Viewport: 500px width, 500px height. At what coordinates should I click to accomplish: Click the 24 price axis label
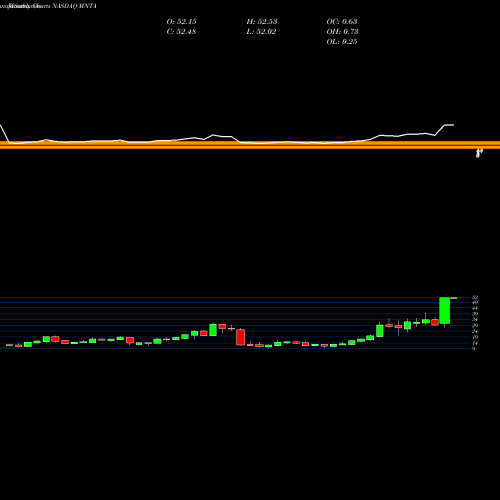coord(475,331)
